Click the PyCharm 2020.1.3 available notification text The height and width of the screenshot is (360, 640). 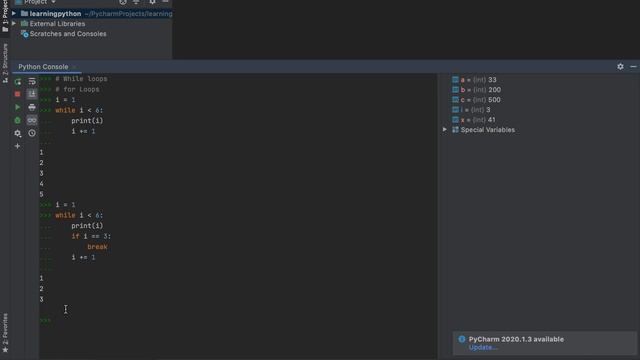click(516, 339)
